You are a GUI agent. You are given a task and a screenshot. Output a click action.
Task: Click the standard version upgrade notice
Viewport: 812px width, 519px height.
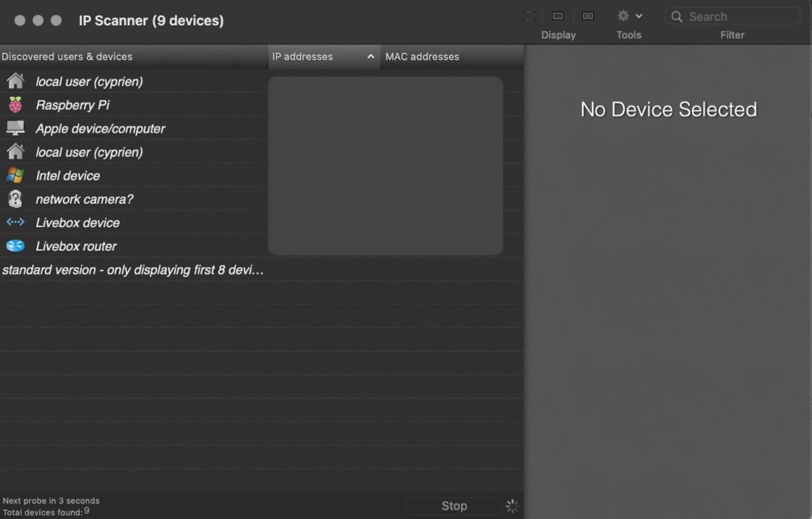tap(133, 270)
